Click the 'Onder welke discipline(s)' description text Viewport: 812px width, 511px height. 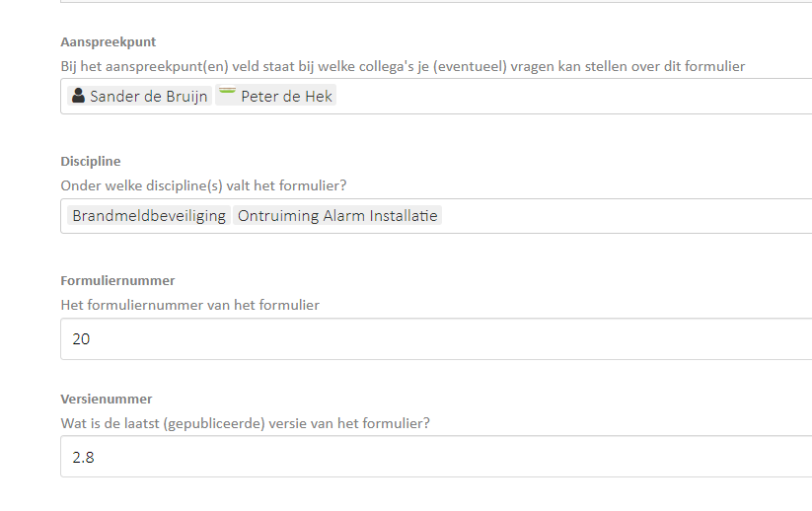[x=203, y=185]
